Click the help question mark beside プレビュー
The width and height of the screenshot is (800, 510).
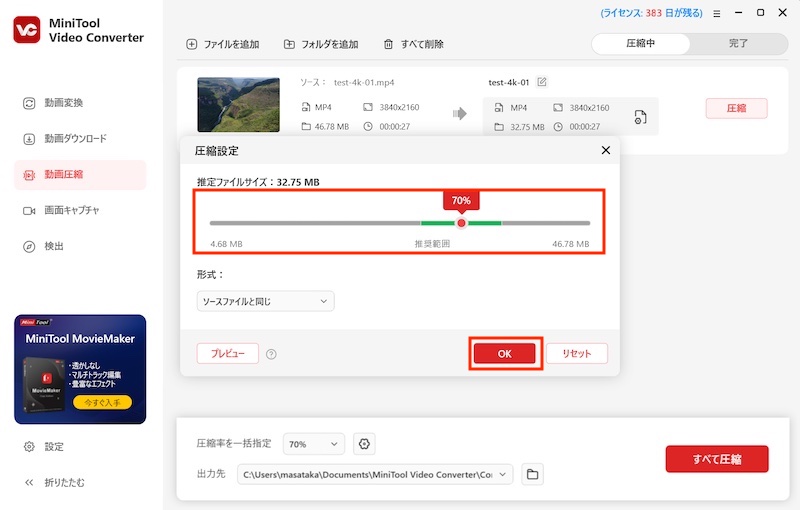pyautogui.click(x=272, y=354)
